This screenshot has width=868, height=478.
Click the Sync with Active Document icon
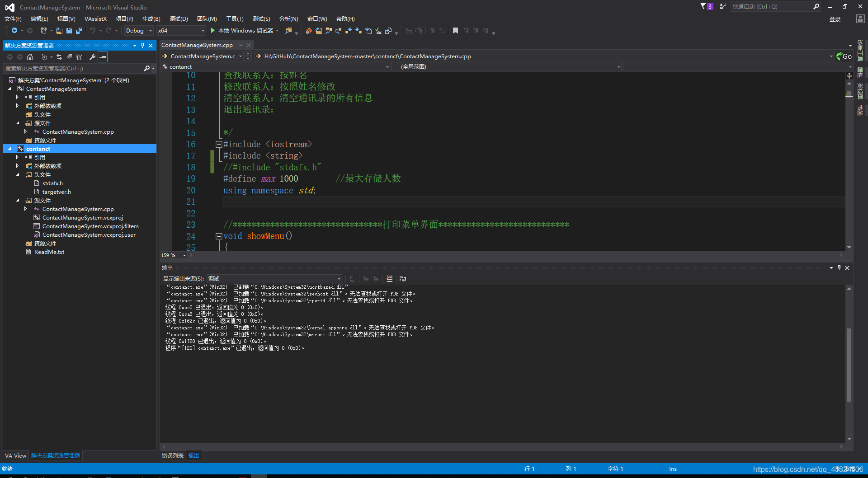click(x=59, y=57)
